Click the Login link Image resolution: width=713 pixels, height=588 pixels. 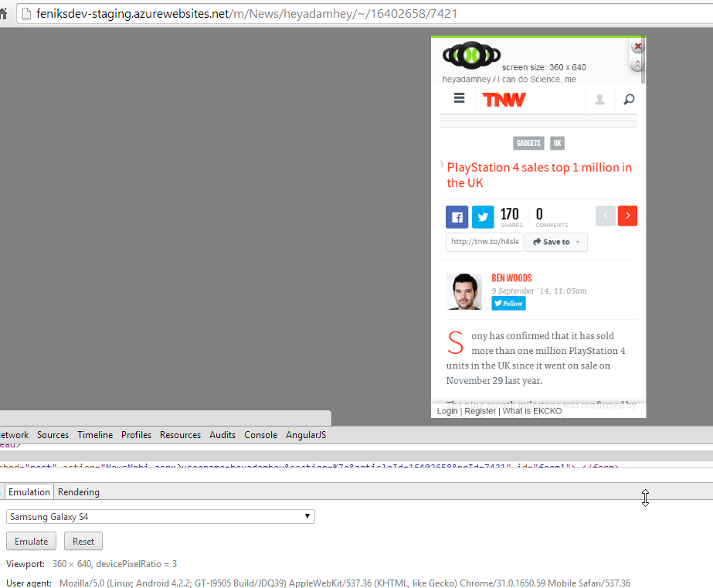point(447,411)
